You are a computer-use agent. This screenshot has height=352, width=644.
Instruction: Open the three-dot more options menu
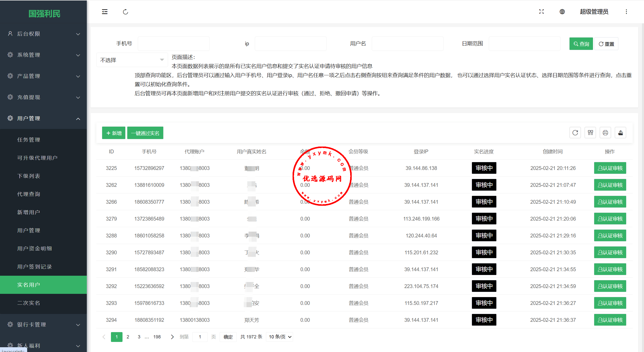coord(626,12)
